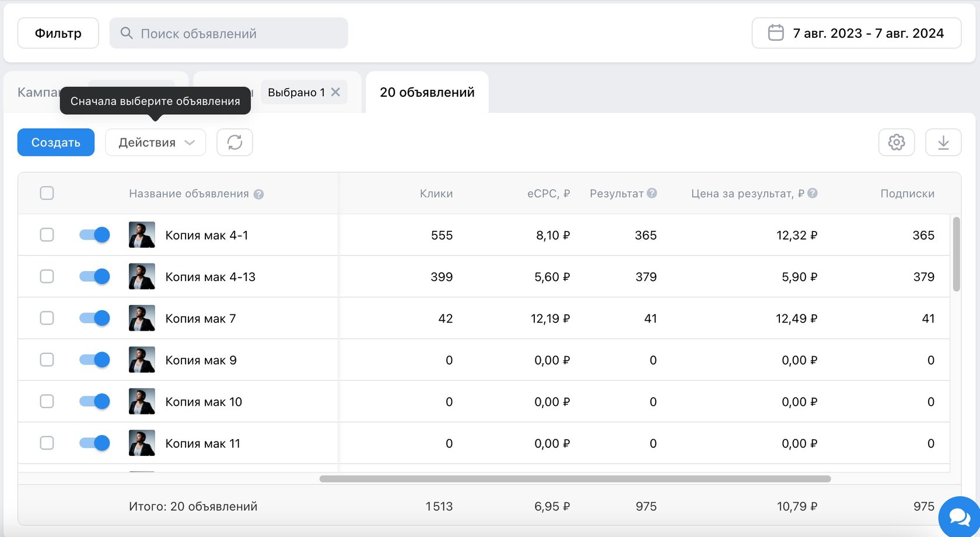
Task: Sort by the Подписки column header
Action: (x=907, y=194)
